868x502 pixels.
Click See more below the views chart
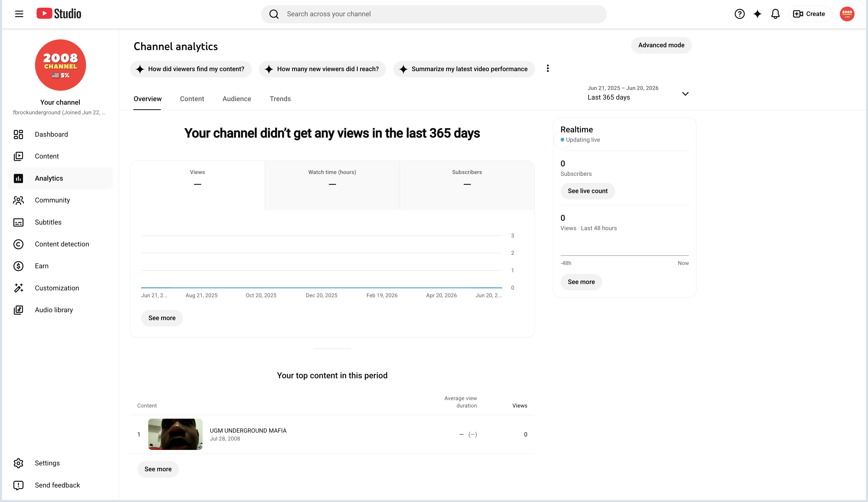162,318
